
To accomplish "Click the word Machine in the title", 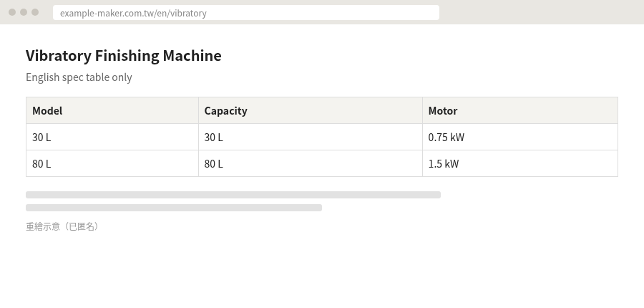I will point(192,56).
